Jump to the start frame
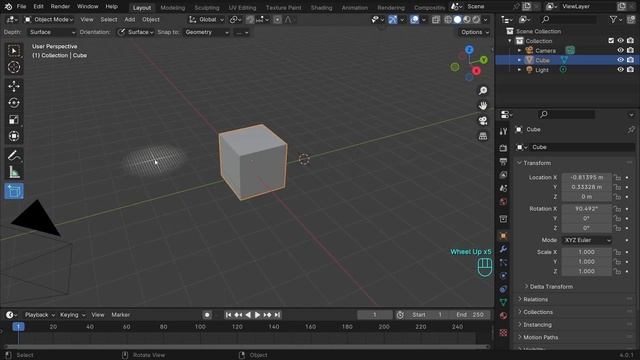The height and width of the screenshot is (360, 640). [229, 315]
